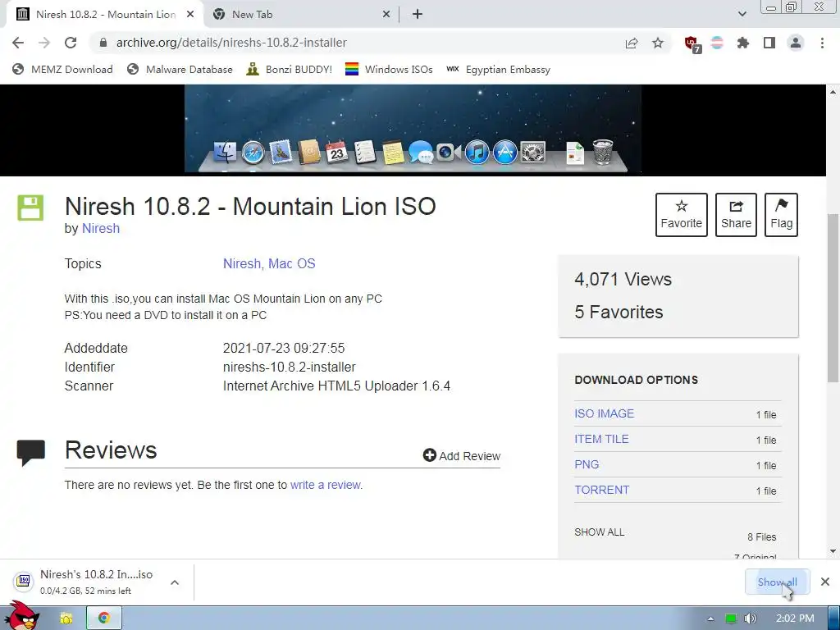Open the volume speaker icon
This screenshot has width=840, height=630.
tap(750, 619)
